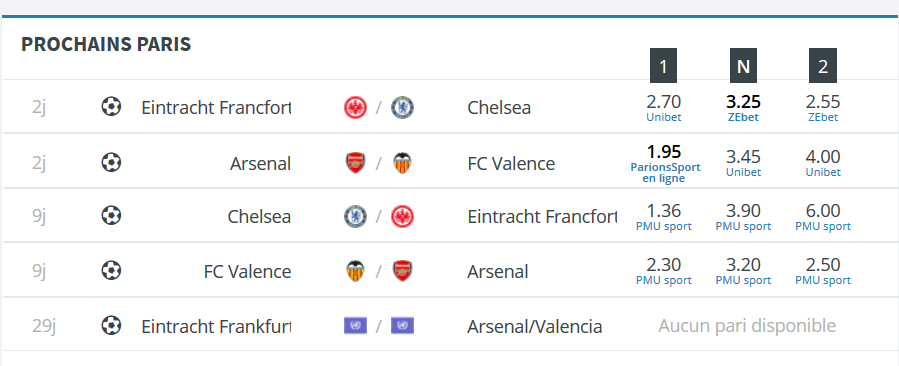Select the 3.20 PMU sport draw odds
This screenshot has width=899, height=366.
point(743,271)
